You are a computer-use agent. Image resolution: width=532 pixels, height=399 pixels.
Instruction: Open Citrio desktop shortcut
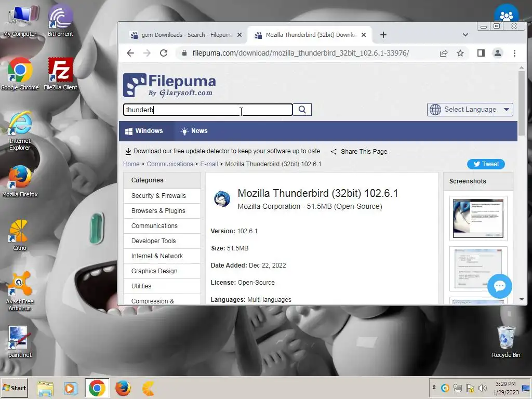(19, 235)
